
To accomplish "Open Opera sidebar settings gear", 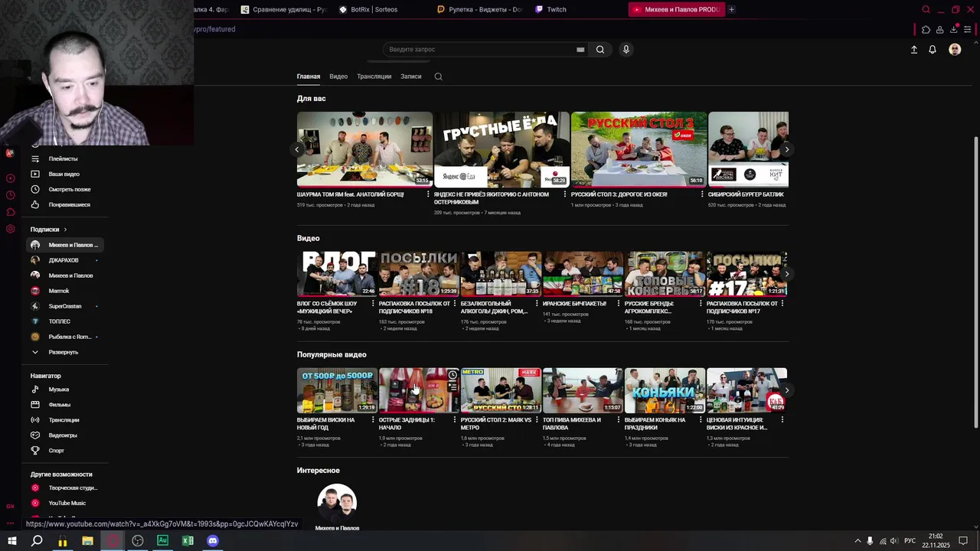I will [x=10, y=229].
